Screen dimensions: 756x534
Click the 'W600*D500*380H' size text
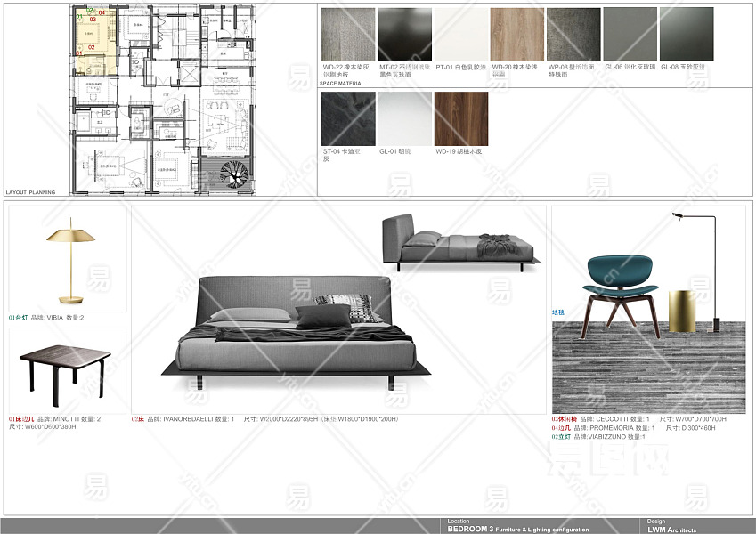(50, 427)
